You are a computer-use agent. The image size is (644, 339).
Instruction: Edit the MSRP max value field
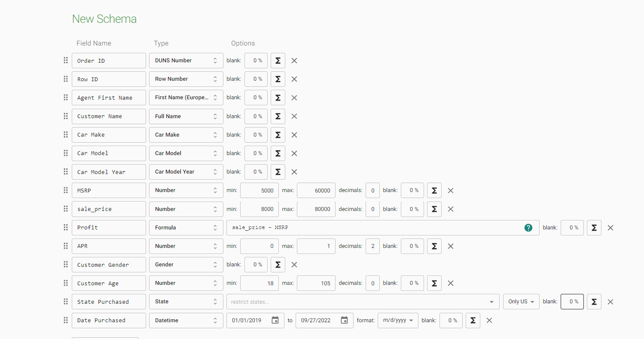click(x=316, y=190)
